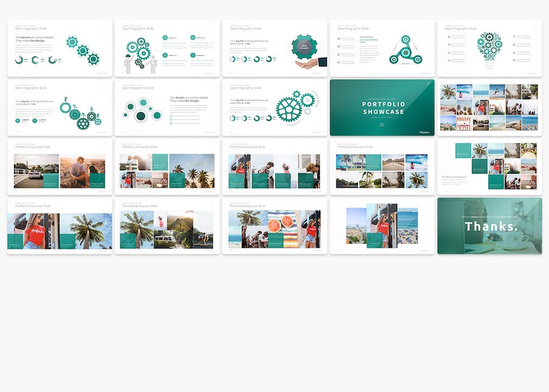Click the 'Thanks.' heading text
The width and height of the screenshot is (549, 392).
pyautogui.click(x=491, y=226)
